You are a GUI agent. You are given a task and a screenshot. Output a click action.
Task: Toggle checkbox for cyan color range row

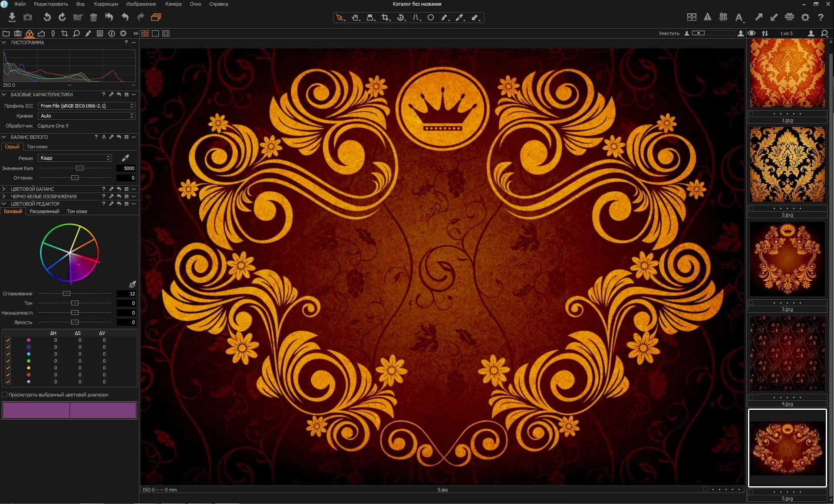click(x=8, y=354)
